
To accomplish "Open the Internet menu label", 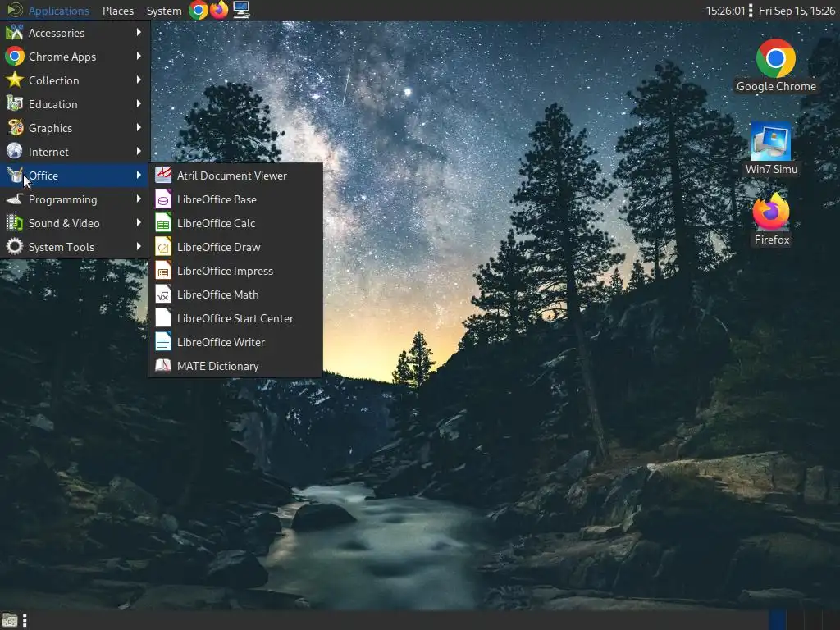I will (48, 152).
